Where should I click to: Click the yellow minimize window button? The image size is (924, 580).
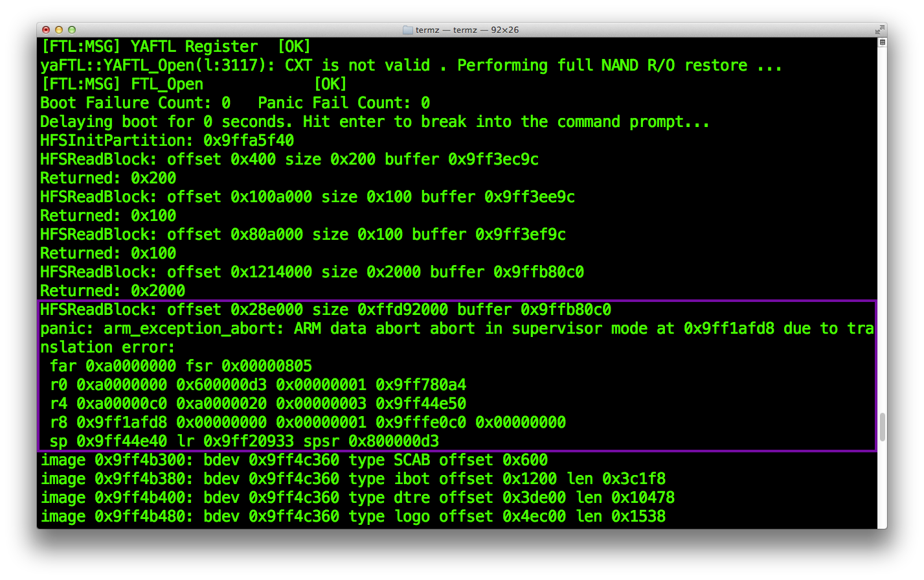coord(59,30)
